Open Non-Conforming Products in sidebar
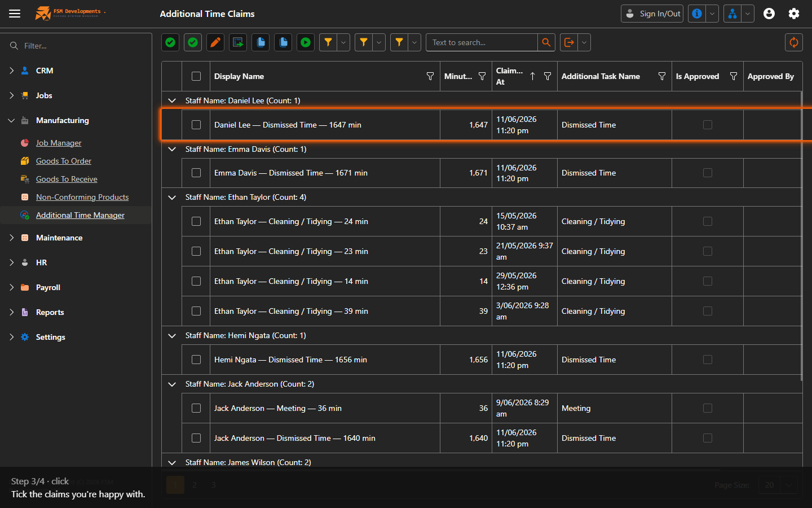 click(82, 197)
